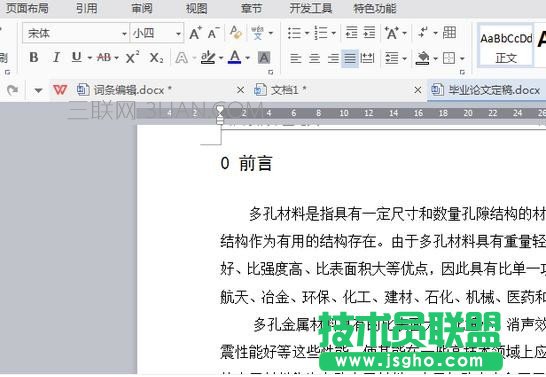
Task: Open the 视图 ribbon tab
Action: (196, 8)
